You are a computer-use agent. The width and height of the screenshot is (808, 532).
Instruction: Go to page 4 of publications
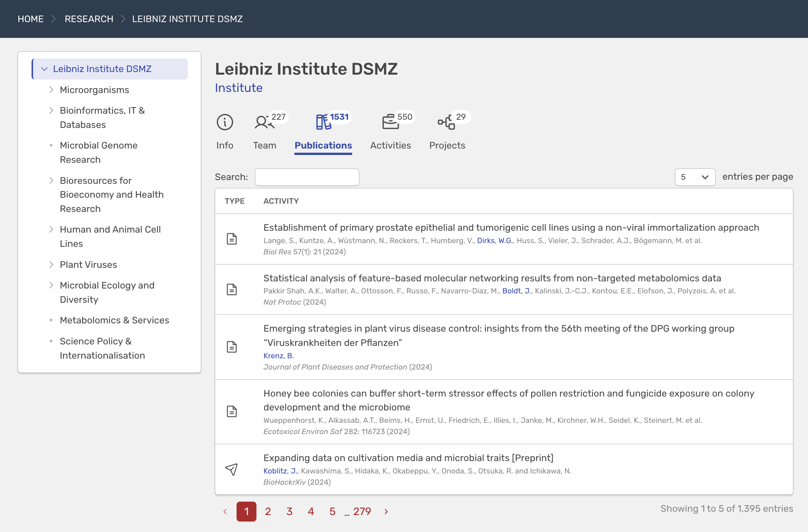point(311,511)
